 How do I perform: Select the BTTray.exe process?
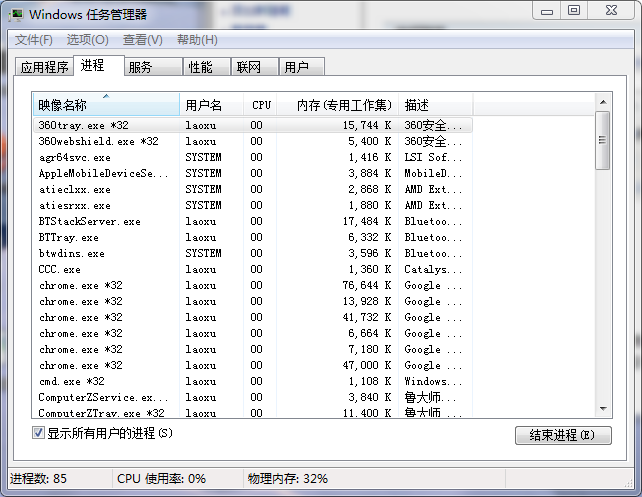(x=253, y=237)
